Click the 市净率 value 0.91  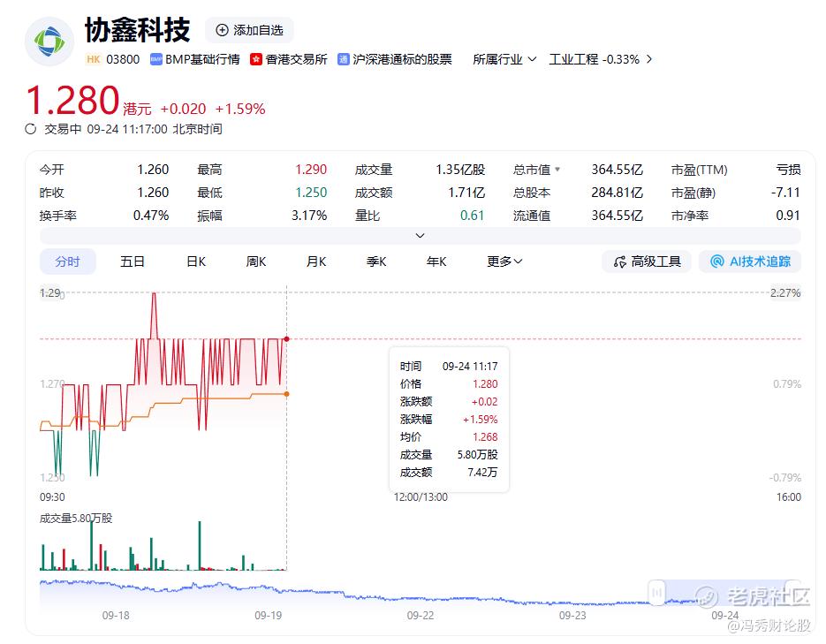click(x=787, y=216)
